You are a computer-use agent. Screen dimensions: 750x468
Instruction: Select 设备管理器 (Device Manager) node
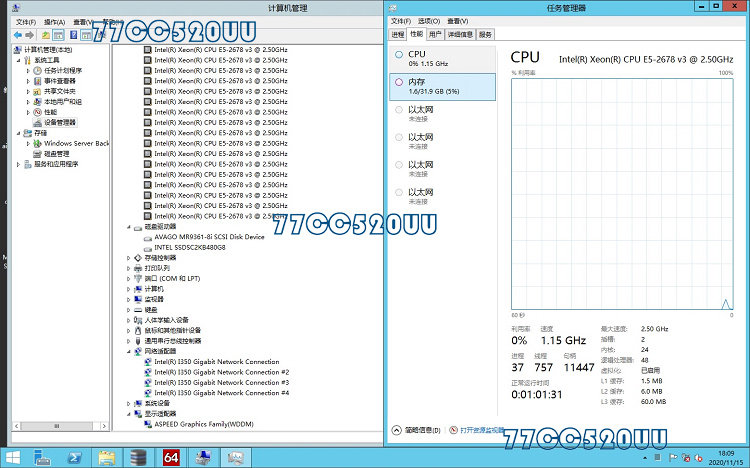[60, 123]
